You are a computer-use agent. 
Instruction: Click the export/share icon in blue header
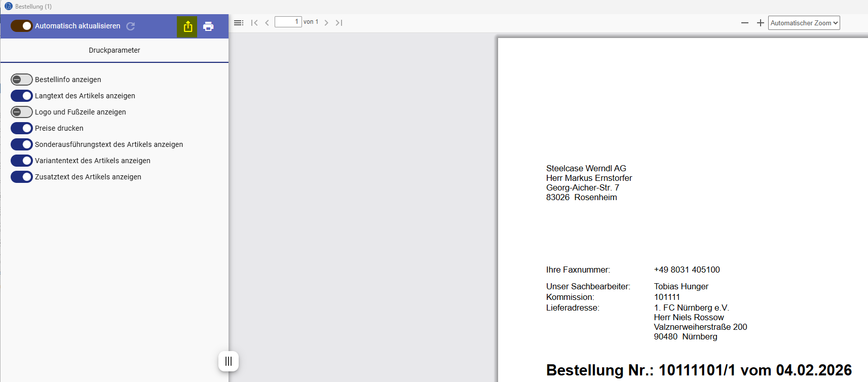[x=187, y=26]
